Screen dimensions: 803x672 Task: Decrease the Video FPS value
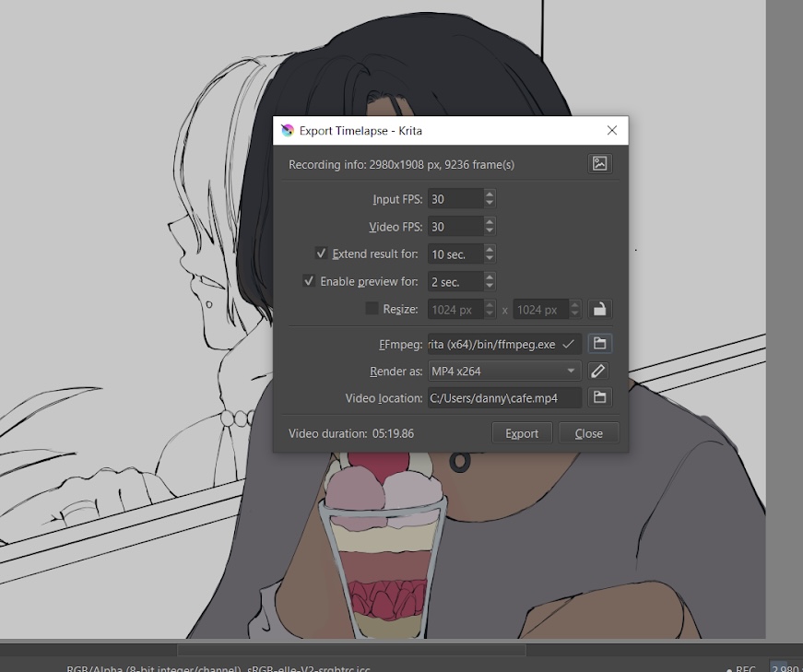pyautogui.click(x=490, y=230)
